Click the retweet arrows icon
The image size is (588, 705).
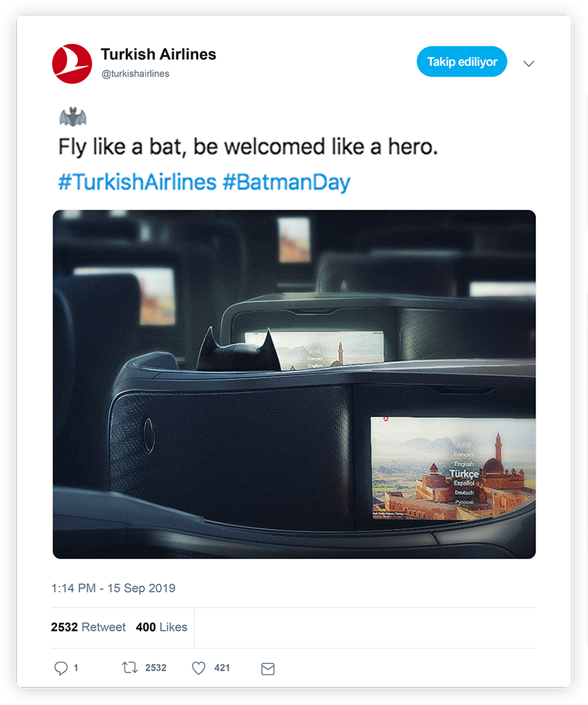[x=130, y=667]
